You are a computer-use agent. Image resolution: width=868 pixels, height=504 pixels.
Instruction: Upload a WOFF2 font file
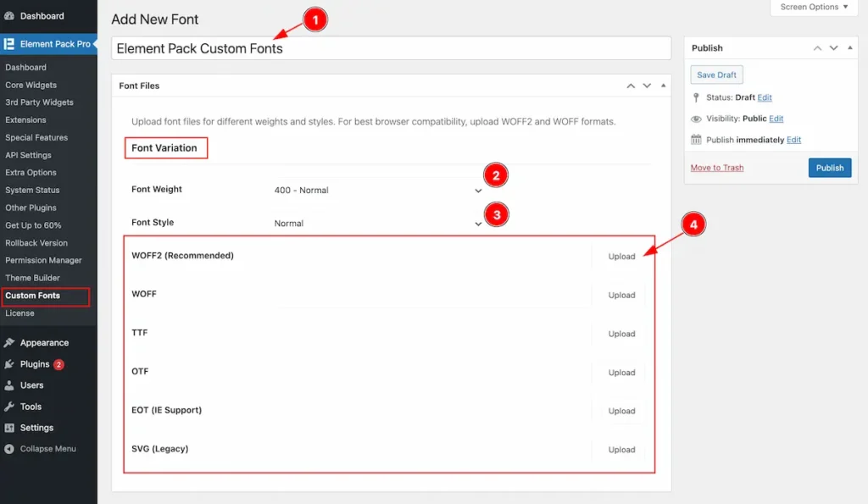(621, 257)
